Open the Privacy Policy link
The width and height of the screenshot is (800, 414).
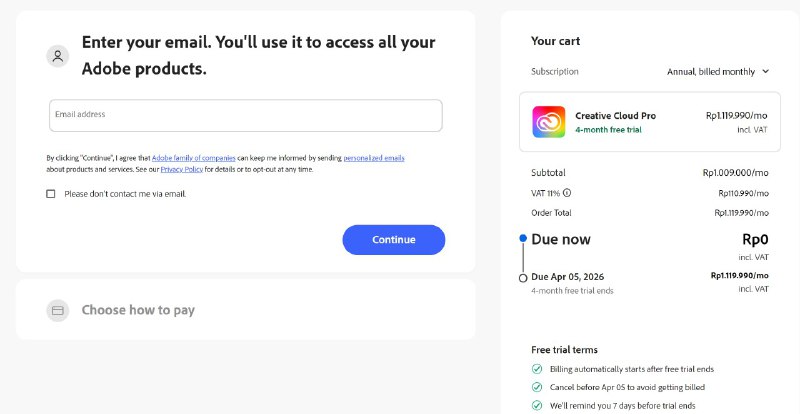pos(182,169)
